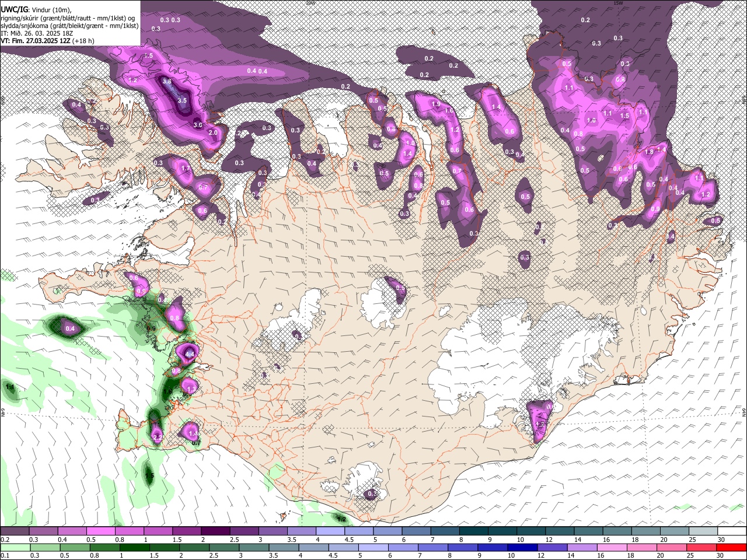The width and height of the screenshot is (747, 560).
Task: Select the first snow swatch starting at 0.2
Action: click(x=15, y=531)
